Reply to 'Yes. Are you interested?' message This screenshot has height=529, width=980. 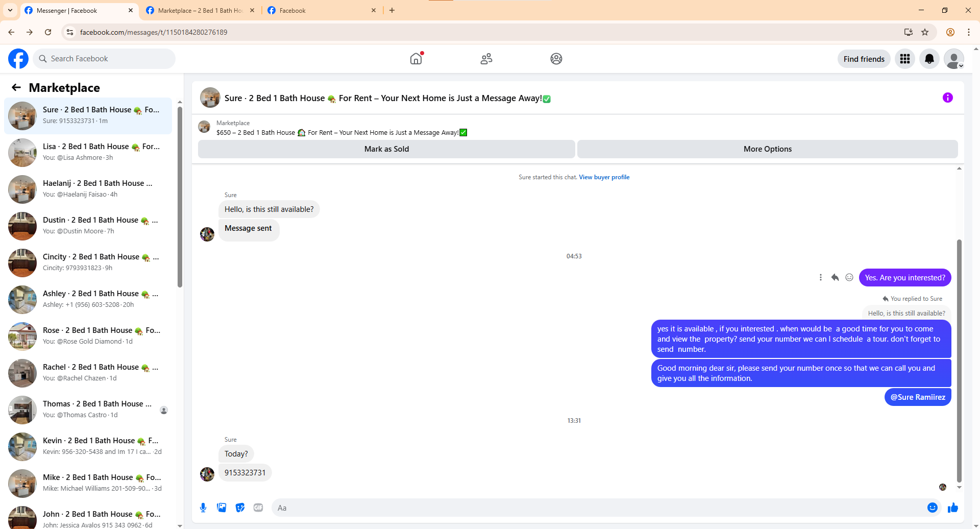tap(835, 277)
